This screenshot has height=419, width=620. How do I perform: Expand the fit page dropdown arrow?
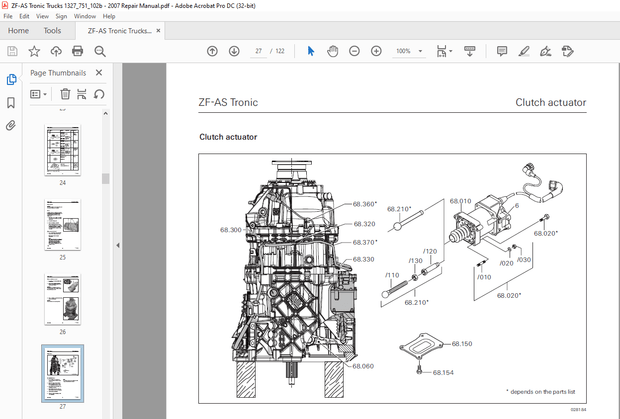tap(451, 51)
